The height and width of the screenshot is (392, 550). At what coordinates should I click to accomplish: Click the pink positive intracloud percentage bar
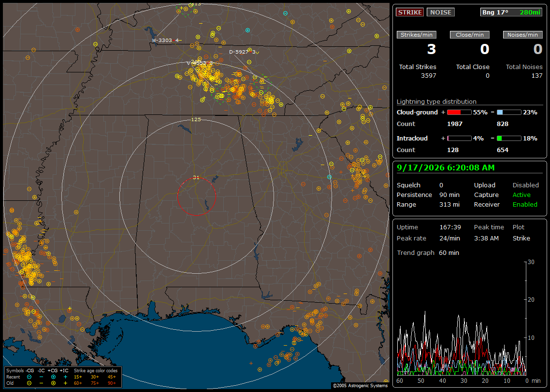[x=459, y=139]
